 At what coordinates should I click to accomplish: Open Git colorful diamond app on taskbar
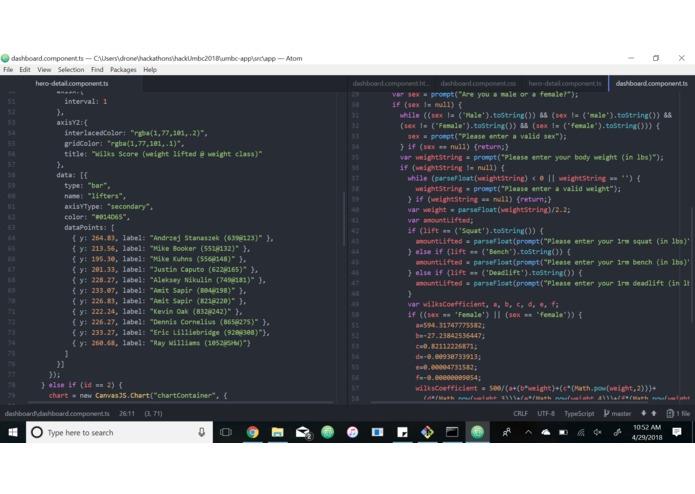(x=428, y=432)
